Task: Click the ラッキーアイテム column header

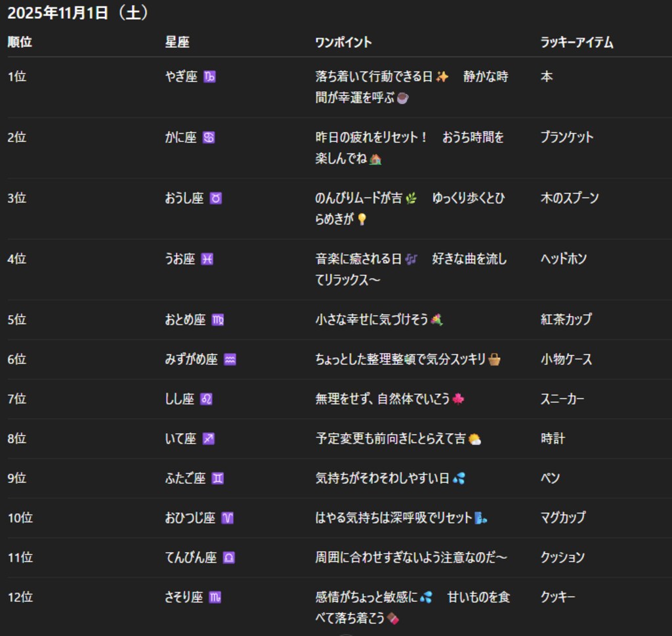Action: click(x=576, y=43)
